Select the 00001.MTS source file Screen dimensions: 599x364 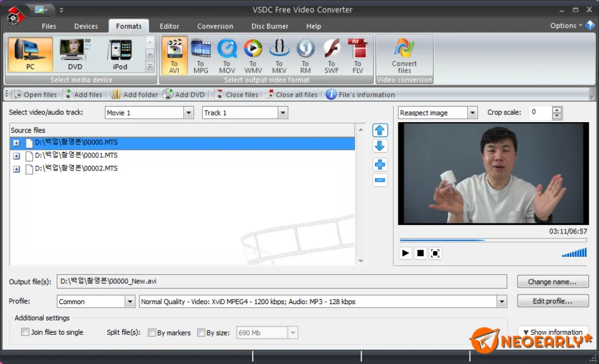pyautogui.click(x=76, y=156)
